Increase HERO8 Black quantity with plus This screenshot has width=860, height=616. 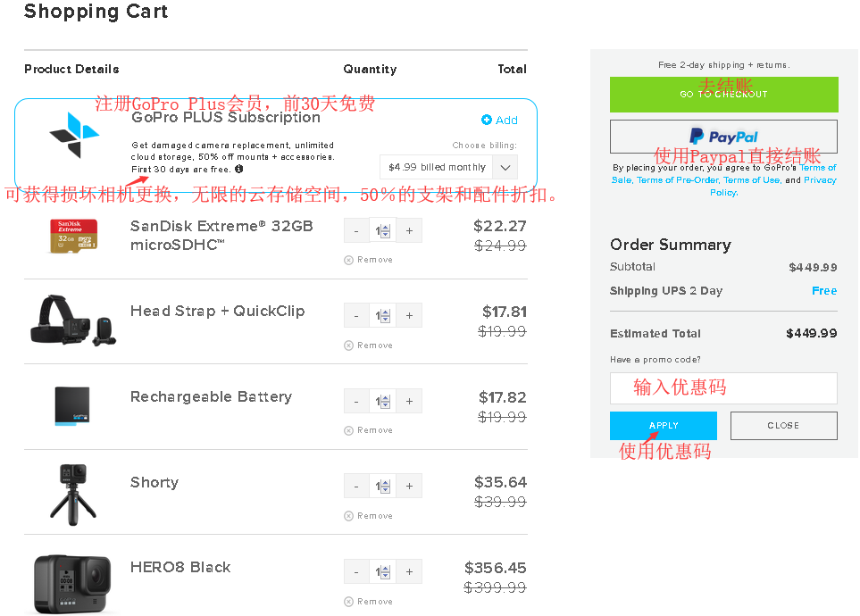(x=409, y=572)
